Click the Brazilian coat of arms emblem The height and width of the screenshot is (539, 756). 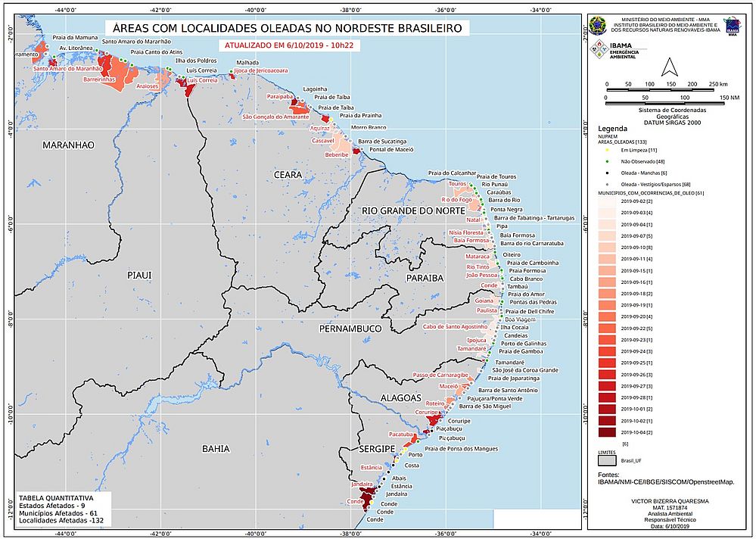[x=596, y=26]
